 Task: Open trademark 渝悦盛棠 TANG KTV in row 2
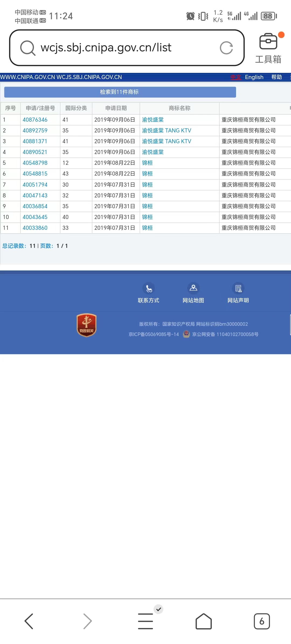click(167, 131)
